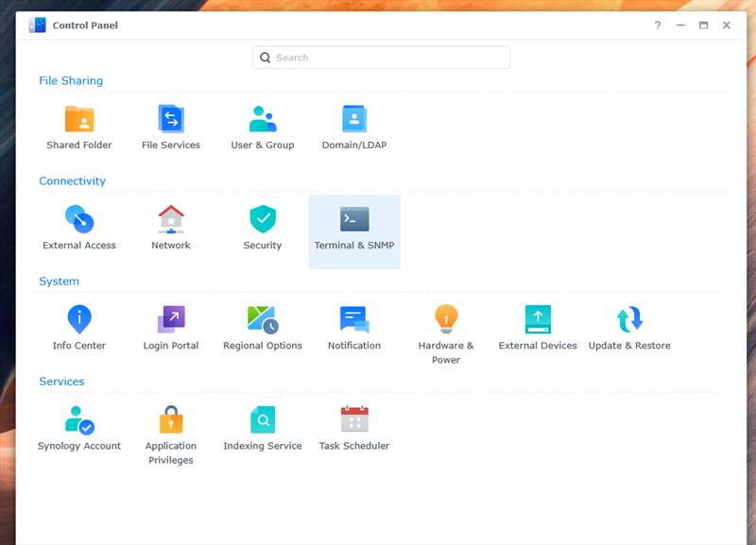Click inside the Search field
The width and height of the screenshot is (756, 545).
click(381, 58)
